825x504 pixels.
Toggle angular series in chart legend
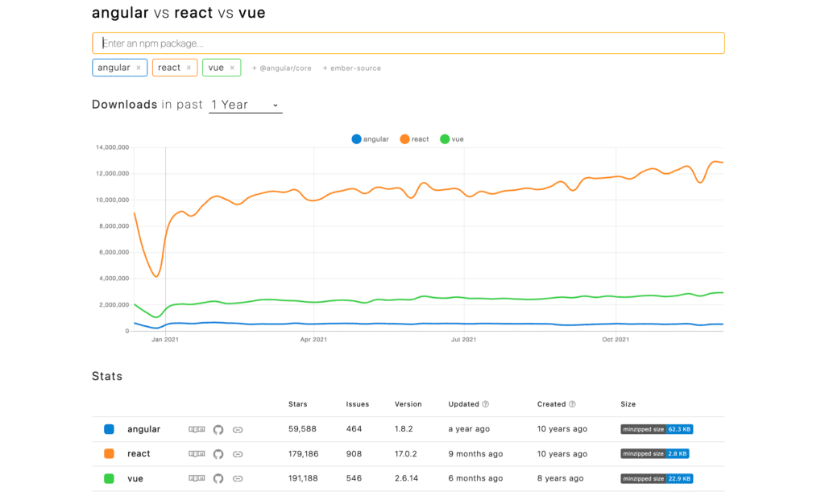point(371,139)
